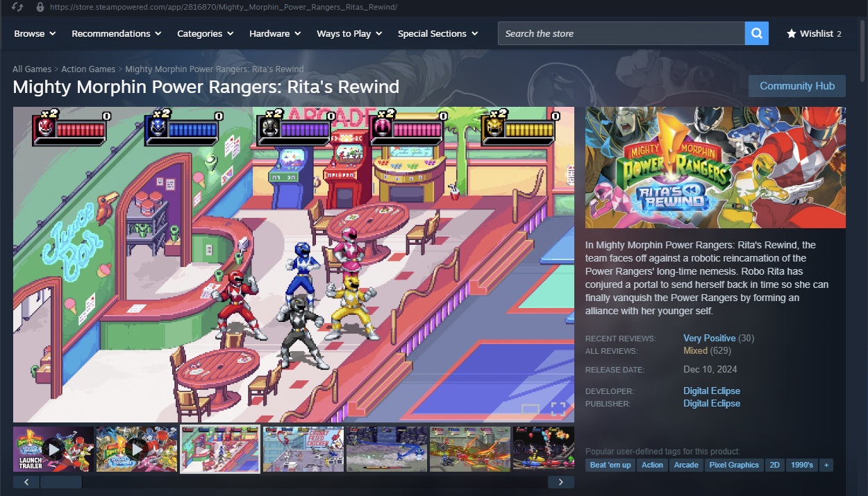This screenshot has width=868, height=496.
Task: Open the Categories dropdown
Action: coord(206,33)
